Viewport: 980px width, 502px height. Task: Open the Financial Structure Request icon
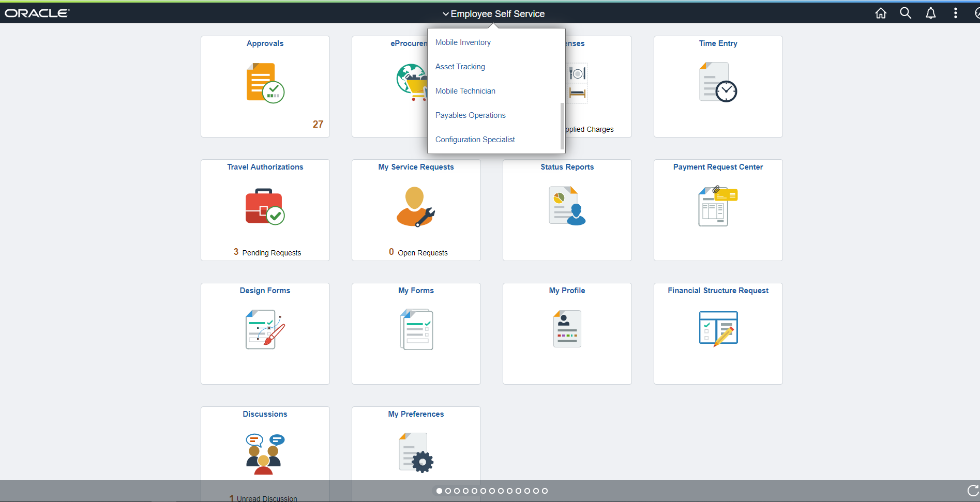tap(718, 329)
